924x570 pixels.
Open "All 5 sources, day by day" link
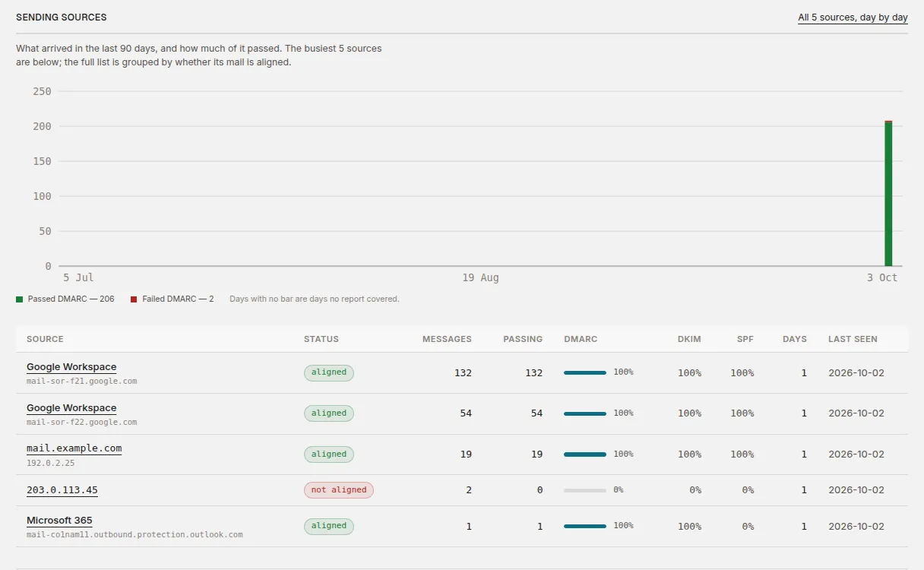click(x=853, y=17)
